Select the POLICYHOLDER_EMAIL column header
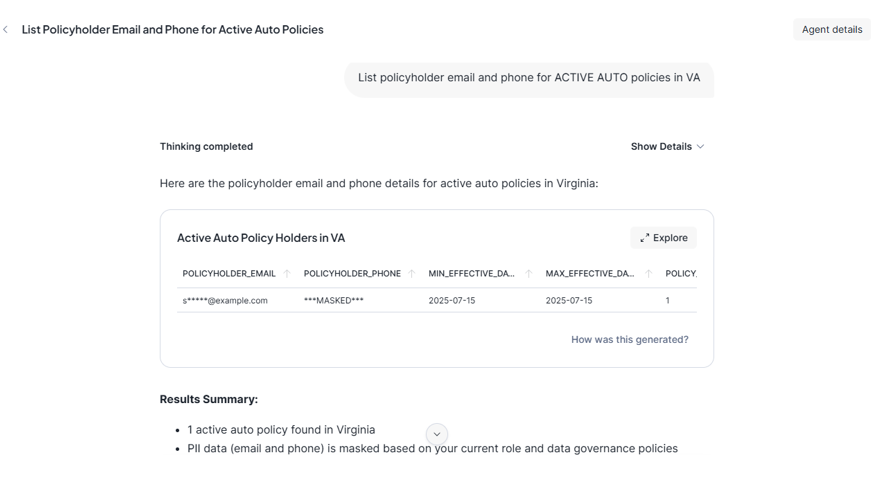 [x=229, y=274]
